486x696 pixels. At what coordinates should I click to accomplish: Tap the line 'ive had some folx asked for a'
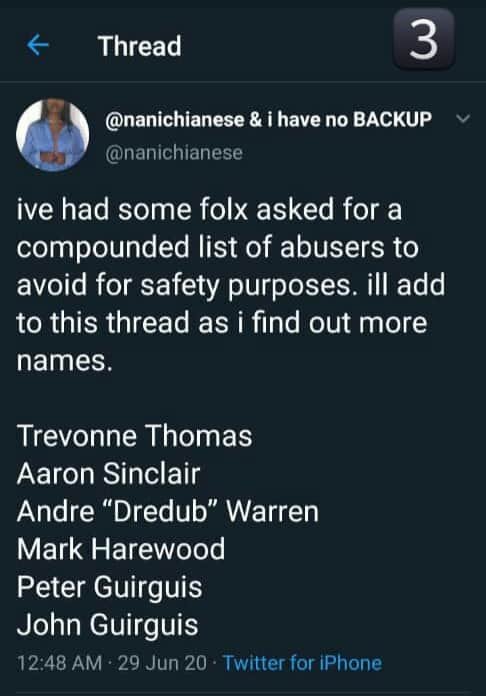[x=209, y=209]
